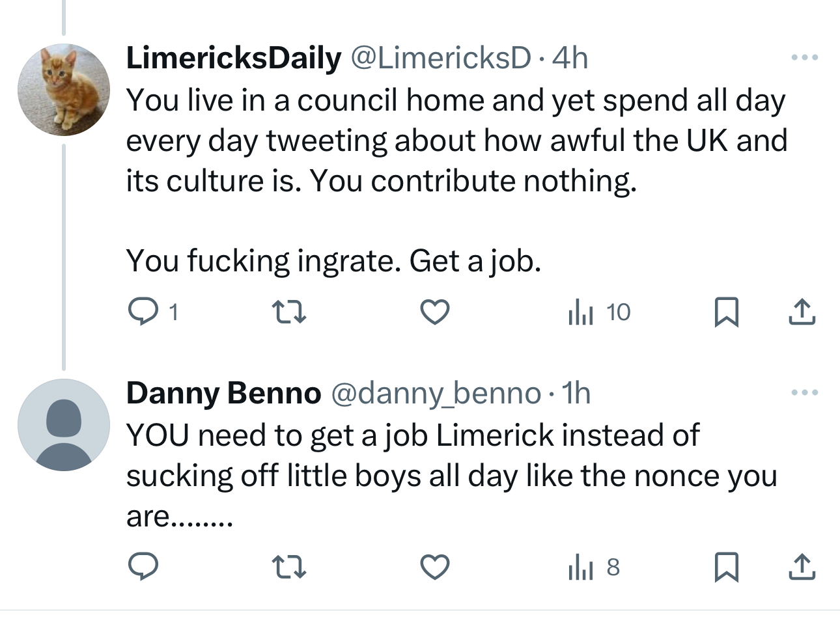View analytics for the LimericksDaily tweet

581,312
